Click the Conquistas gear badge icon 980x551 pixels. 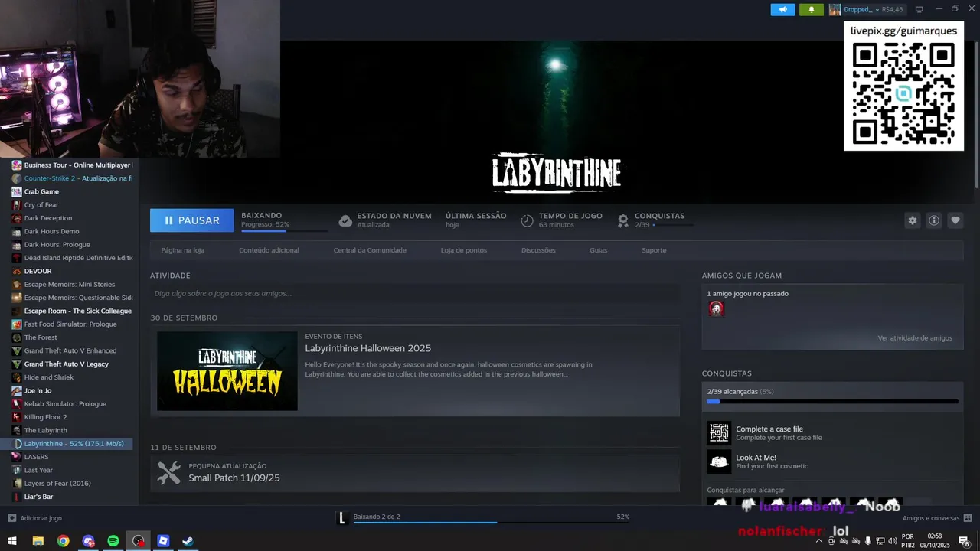point(623,220)
